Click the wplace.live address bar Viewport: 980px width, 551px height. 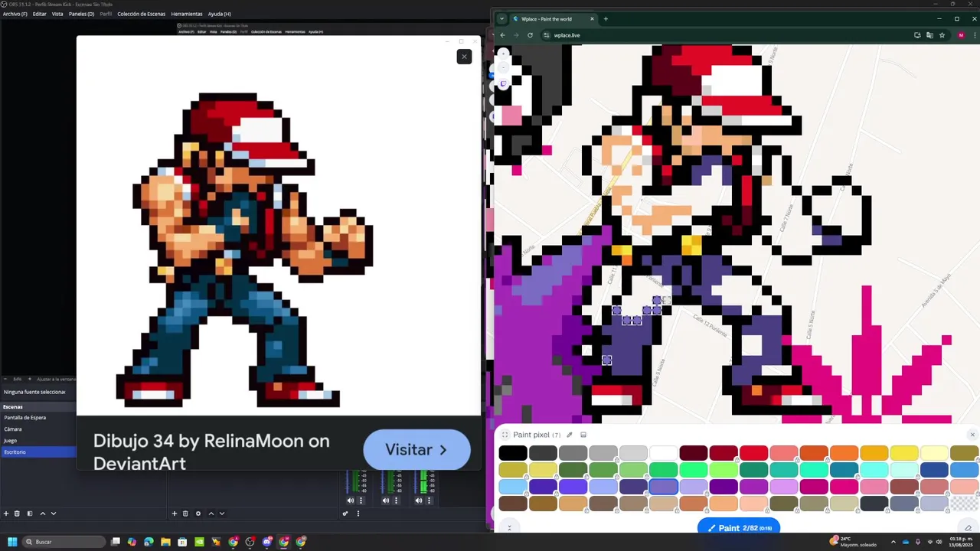click(720, 35)
